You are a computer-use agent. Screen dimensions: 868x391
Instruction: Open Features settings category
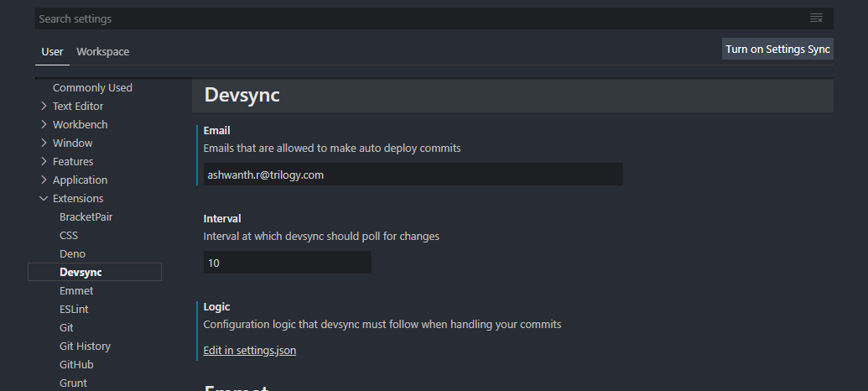73,161
